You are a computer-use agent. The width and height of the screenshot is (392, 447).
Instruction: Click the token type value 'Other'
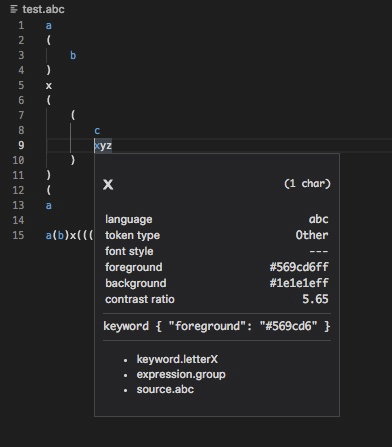312,235
